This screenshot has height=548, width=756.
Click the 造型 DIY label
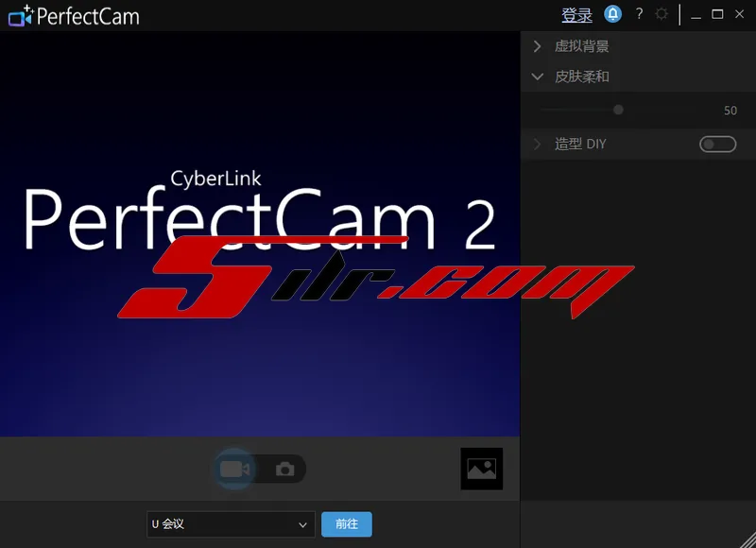580,144
